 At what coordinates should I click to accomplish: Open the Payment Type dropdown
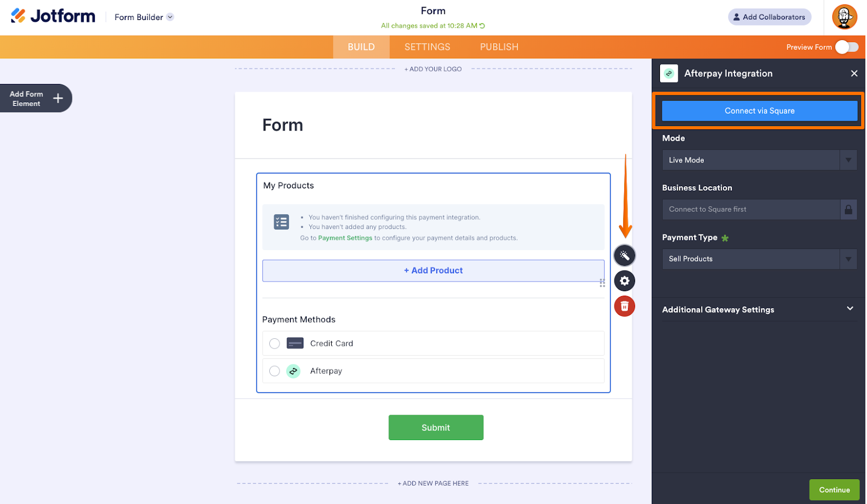(x=760, y=259)
